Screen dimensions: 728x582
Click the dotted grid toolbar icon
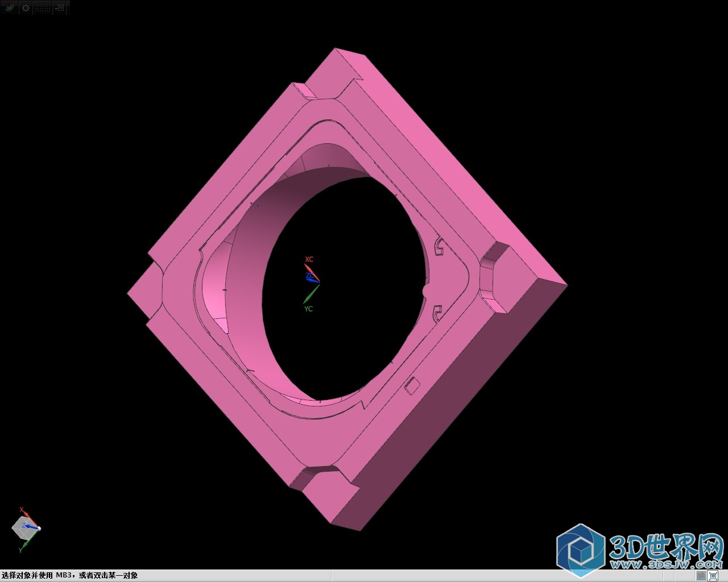[43, 8]
